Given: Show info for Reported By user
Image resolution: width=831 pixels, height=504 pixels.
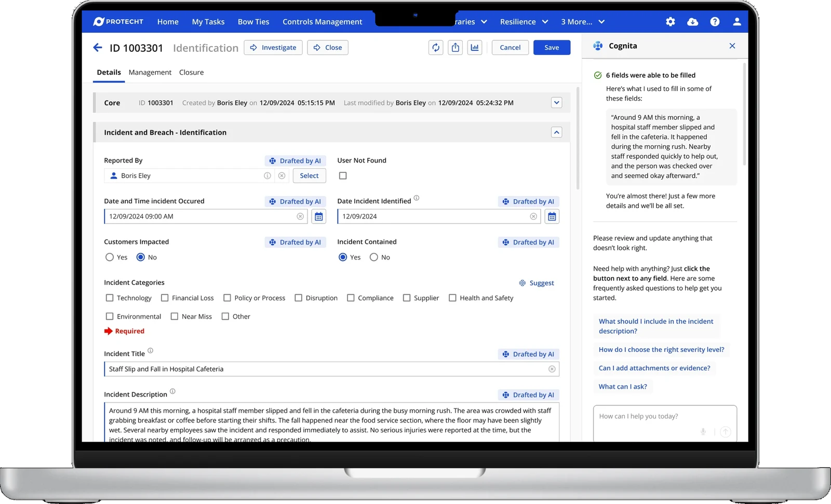Looking at the screenshot, I should (x=267, y=176).
